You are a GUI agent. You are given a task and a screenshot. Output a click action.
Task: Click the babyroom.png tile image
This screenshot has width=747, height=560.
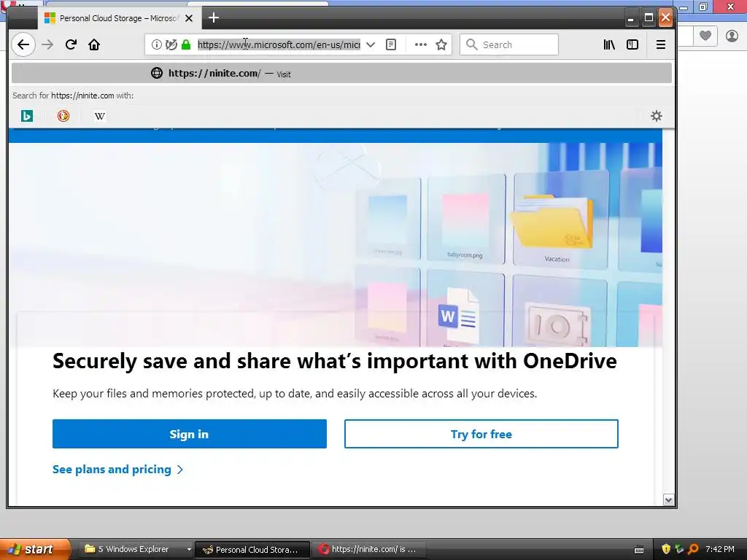click(465, 219)
